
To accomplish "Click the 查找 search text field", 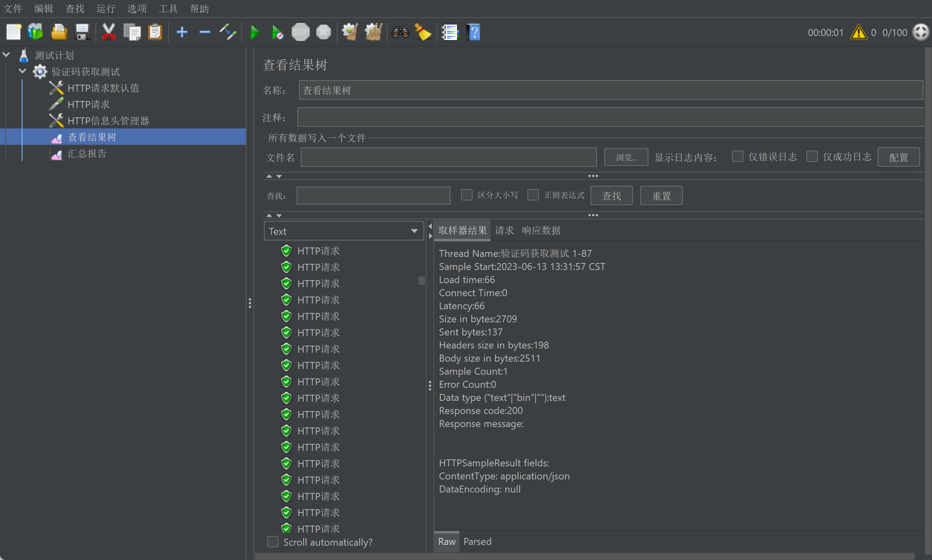I will click(373, 196).
